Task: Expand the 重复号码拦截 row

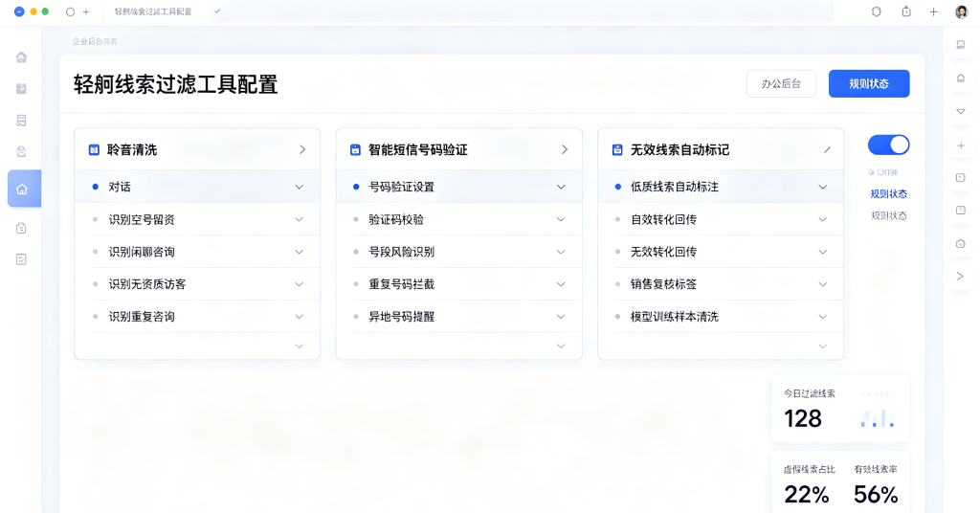Action: pyautogui.click(x=561, y=284)
